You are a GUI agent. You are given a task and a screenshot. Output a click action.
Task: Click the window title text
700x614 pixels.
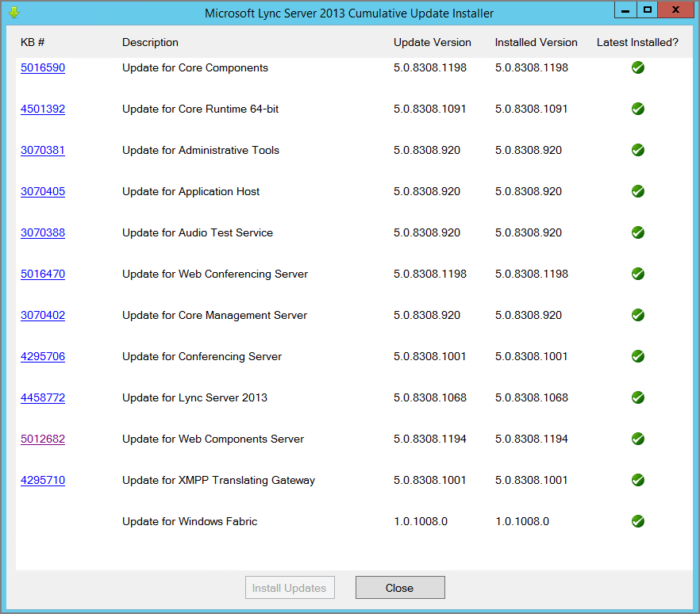click(x=349, y=13)
